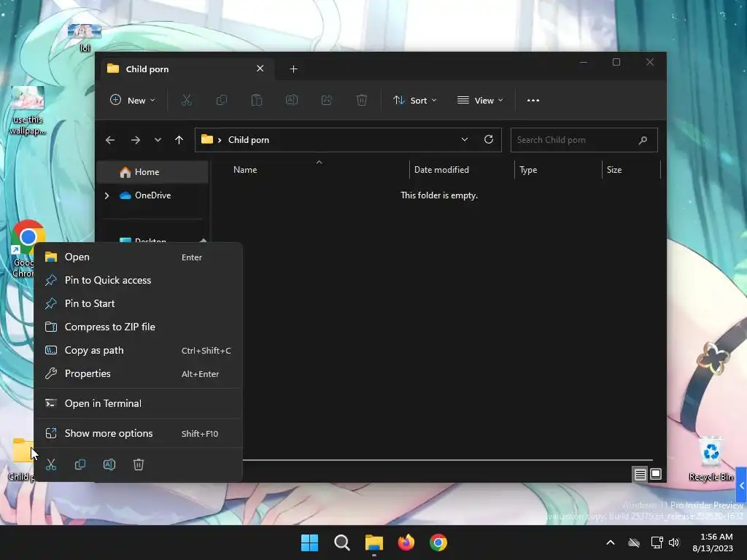Open the New dropdown menu
Image resolution: width=747 pixels, height=560 pixels.
tap(133, 101)
